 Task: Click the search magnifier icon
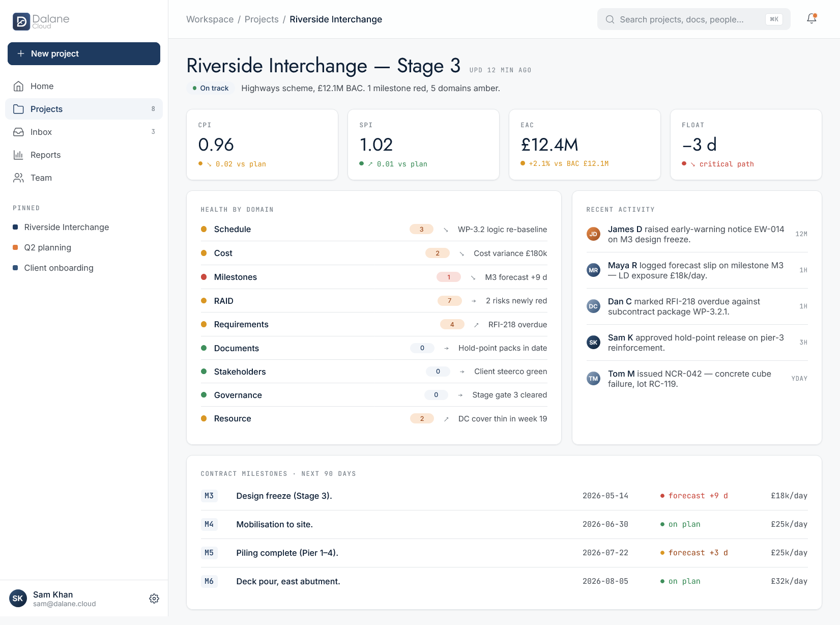610,19
